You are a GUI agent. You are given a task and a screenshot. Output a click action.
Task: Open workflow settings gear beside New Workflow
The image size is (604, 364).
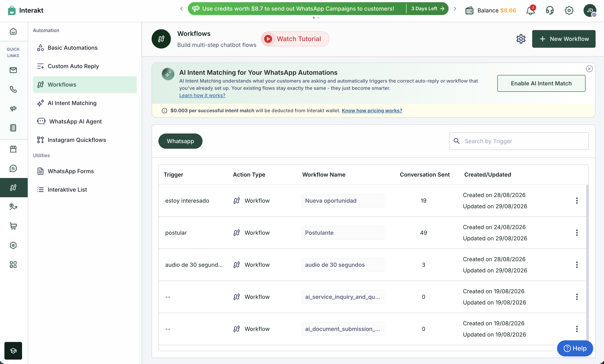(x=521, y=39)
